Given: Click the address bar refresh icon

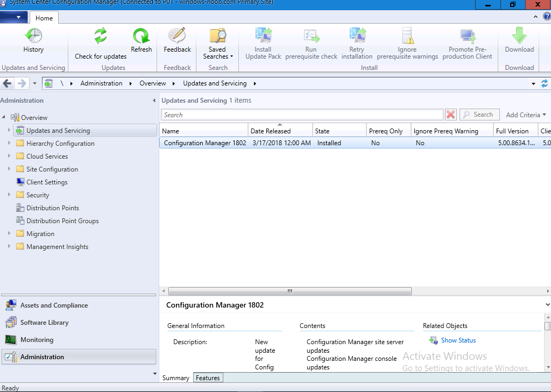Looking at the screenshot, I should (x=545, y=83).
